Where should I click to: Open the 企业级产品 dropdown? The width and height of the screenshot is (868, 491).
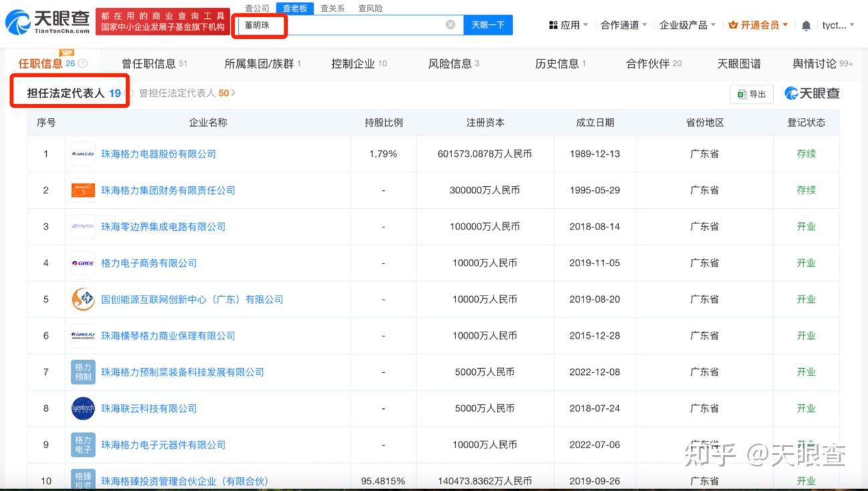coord(688,25)
